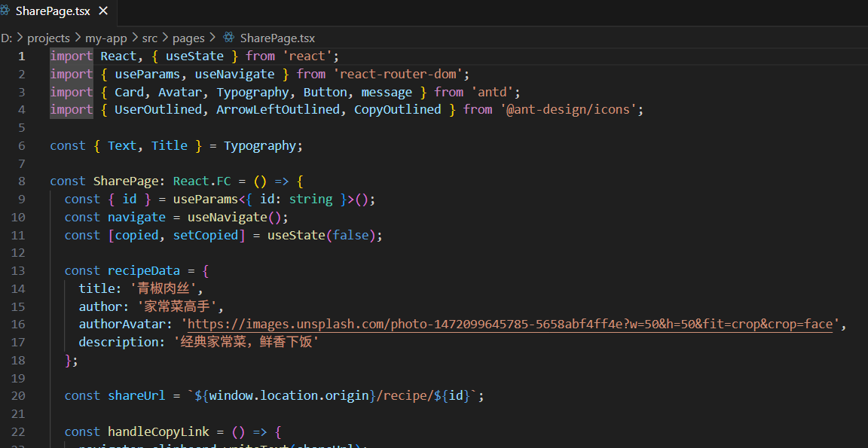This screenshot has height=448, width=868.
Task: Close the SharePage.tsx tab
Action: click(x=103, y=11)
